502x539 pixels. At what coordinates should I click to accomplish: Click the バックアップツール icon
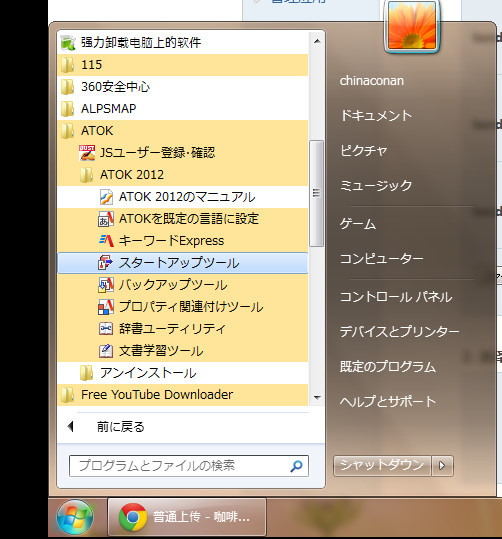click(x=106, y=285)
